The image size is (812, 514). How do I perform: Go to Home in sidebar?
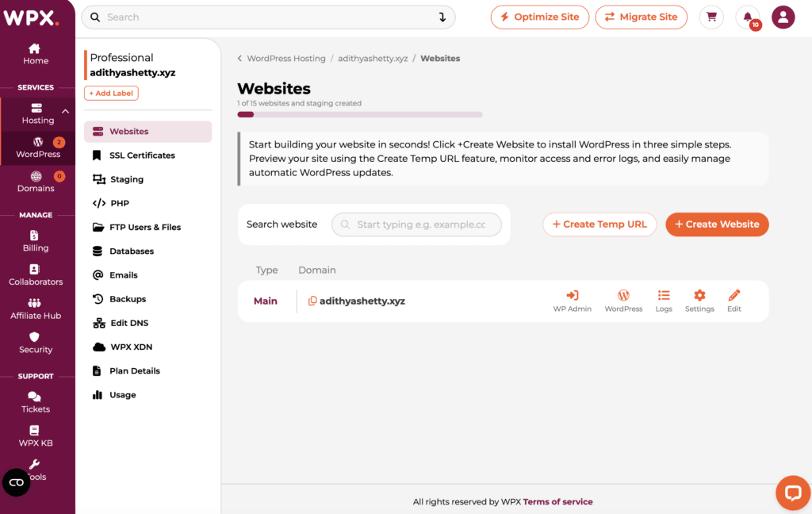(35, 54)
